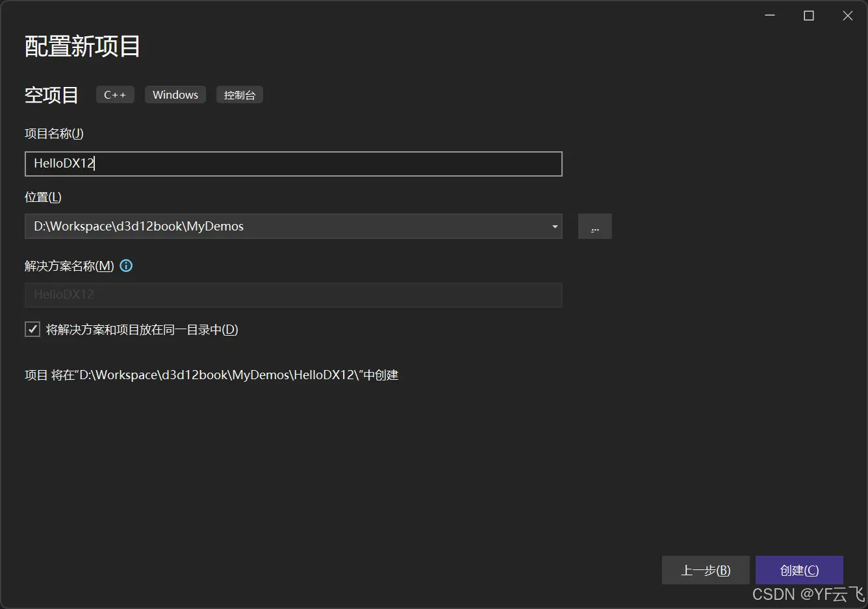Viewport: 868px width, 609px height.
Task: Click the disabled solution name field
Action: point(293,295)
